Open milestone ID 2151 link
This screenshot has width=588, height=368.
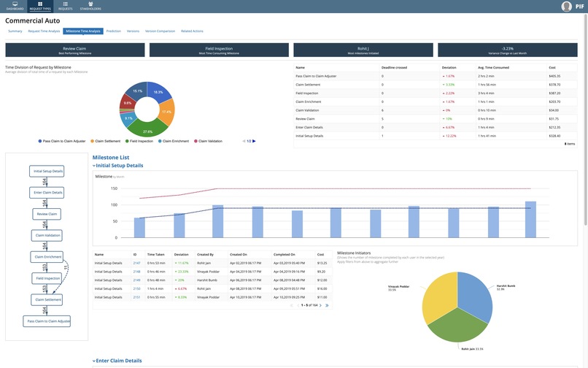coord(136,297)
